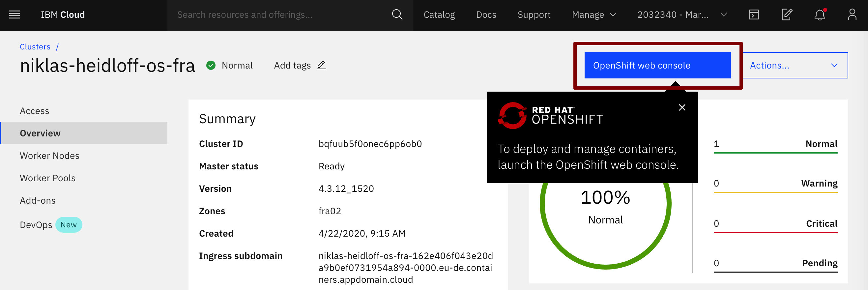
Task: Open the IBM Cloud Shell icon
Action: coord(754,15)
